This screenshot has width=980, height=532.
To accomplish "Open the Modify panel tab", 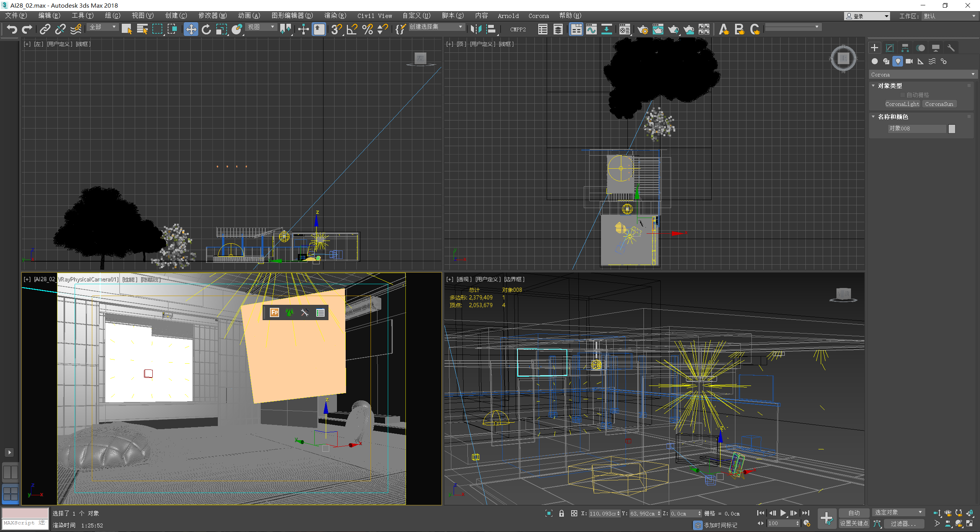I will pyautogui.click(x=890, y=48).
